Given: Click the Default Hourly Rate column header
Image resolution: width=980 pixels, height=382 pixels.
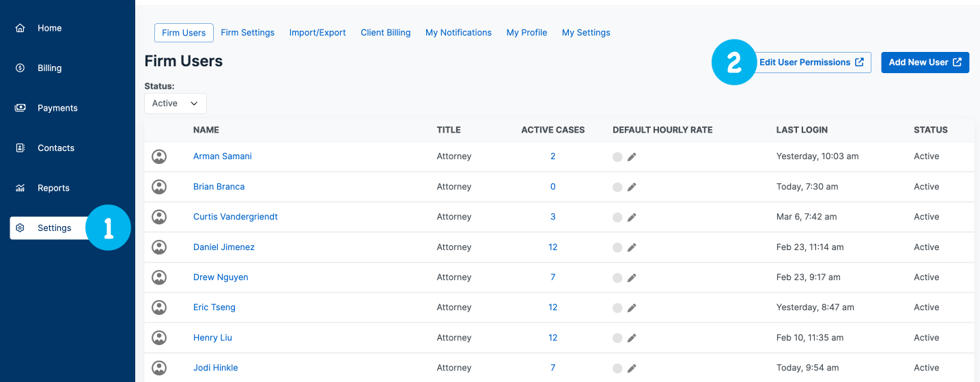Looking at the screenshot, I should pyautogui.click(x=662, y=130).
